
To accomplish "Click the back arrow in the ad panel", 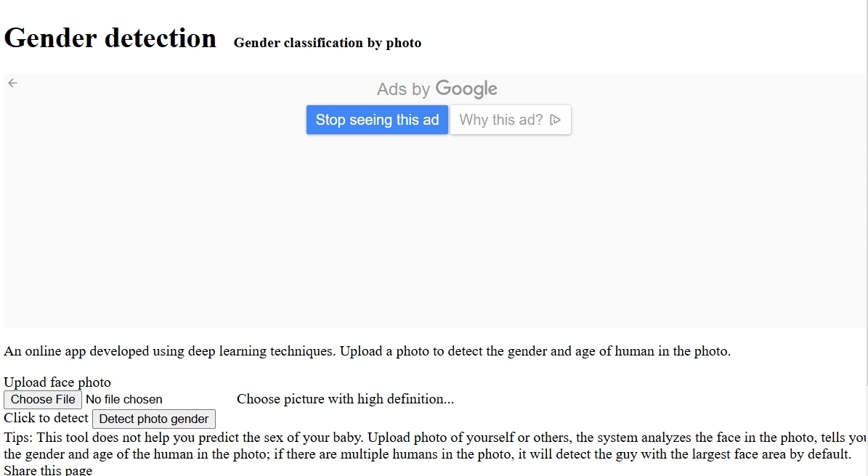I will [12, 83].
